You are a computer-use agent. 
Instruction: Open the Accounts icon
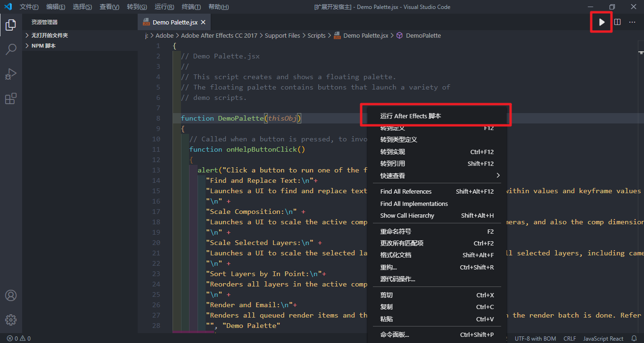(x=11, y=295)
